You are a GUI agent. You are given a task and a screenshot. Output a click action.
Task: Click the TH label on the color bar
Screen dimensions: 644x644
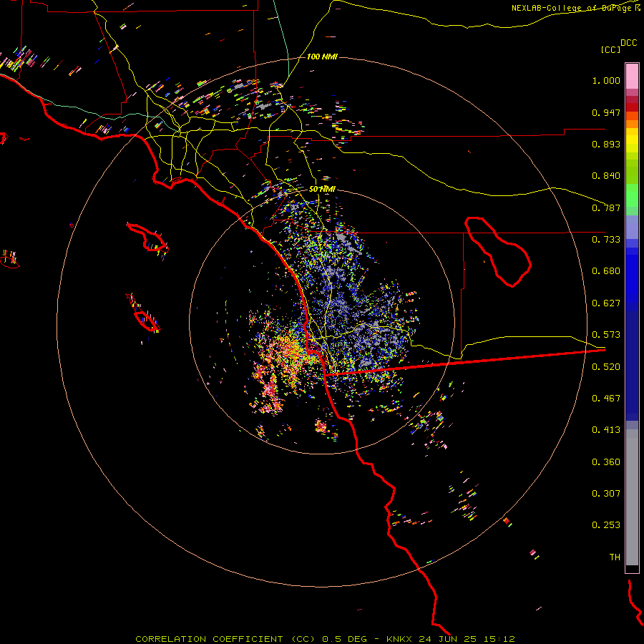[615, 557]
